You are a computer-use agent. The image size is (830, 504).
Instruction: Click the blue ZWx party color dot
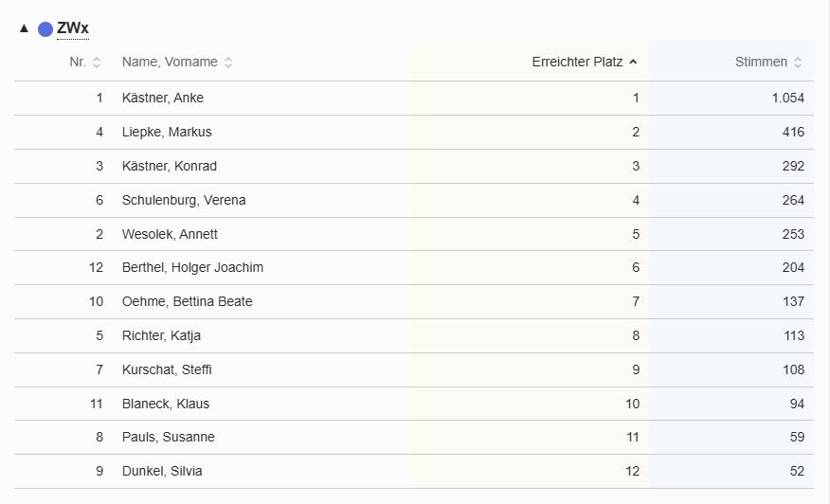[45, 29]
